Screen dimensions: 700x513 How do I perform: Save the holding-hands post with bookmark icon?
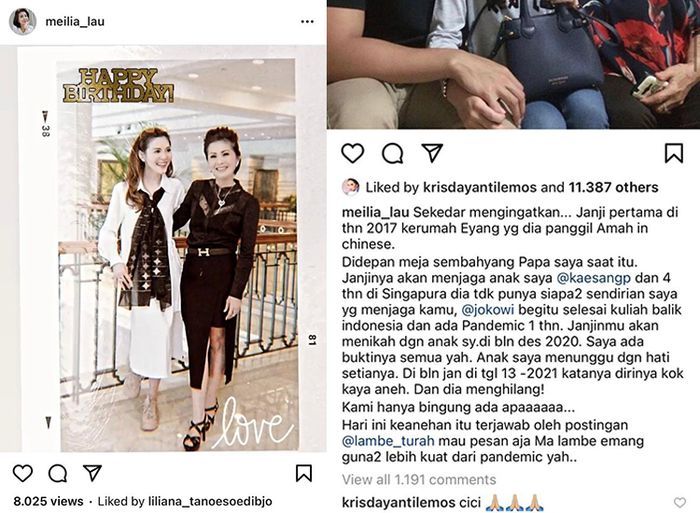(x=674, y=153)
